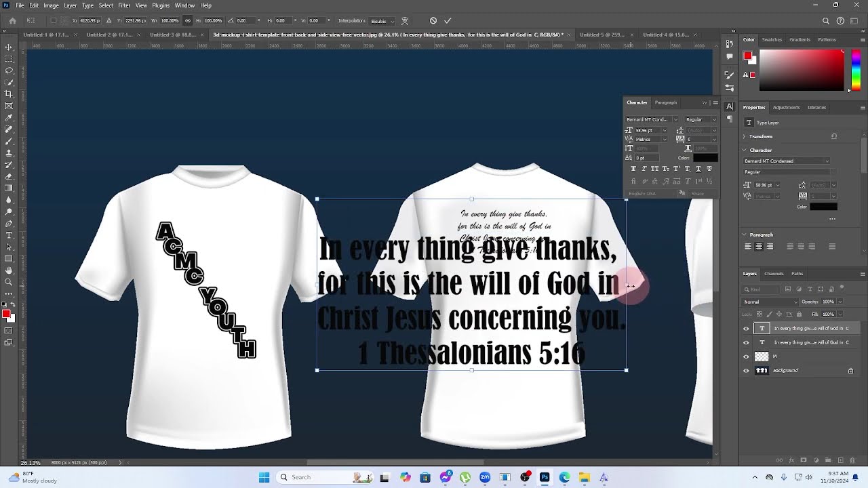Screen dimensions: 868x488
Task: Open font style Regular dropdown in Character panel
Action: [714, 120]
